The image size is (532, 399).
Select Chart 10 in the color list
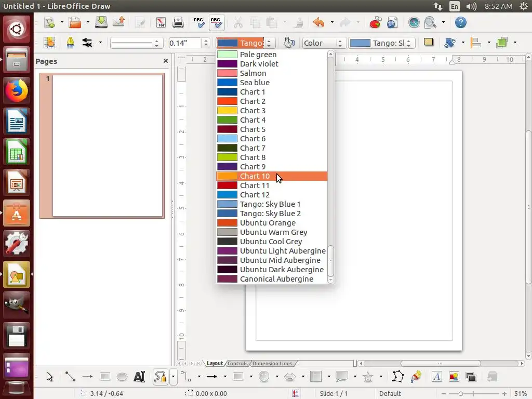pos(272,176)
